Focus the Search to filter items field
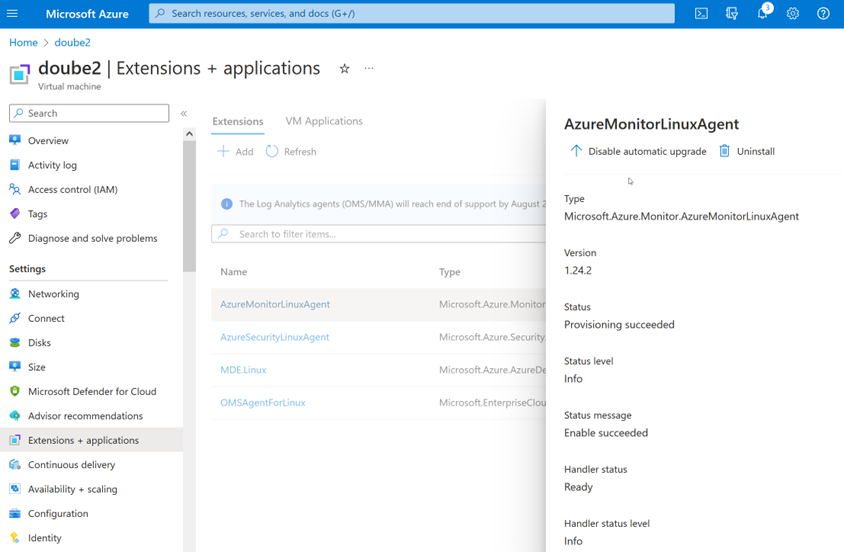Image resolution: width=844 pixels, height=552 pixels. [378, 234]
